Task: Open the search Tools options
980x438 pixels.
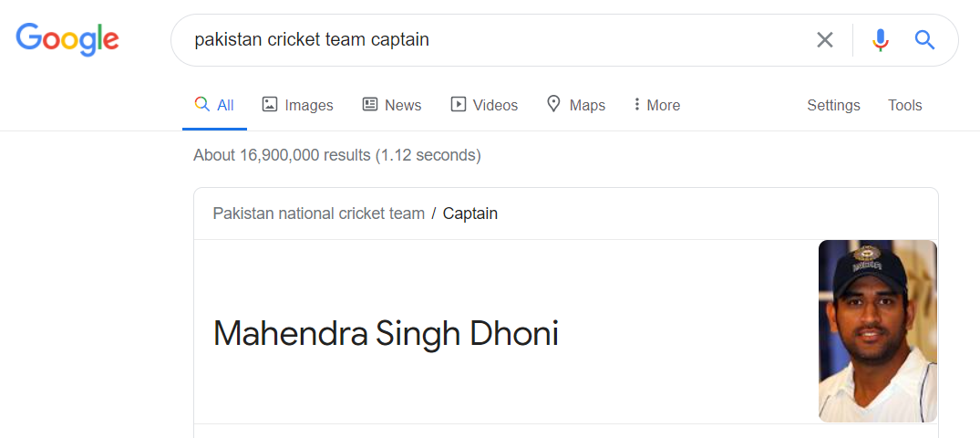Action: pyautogui.click(x=905, y=105)
